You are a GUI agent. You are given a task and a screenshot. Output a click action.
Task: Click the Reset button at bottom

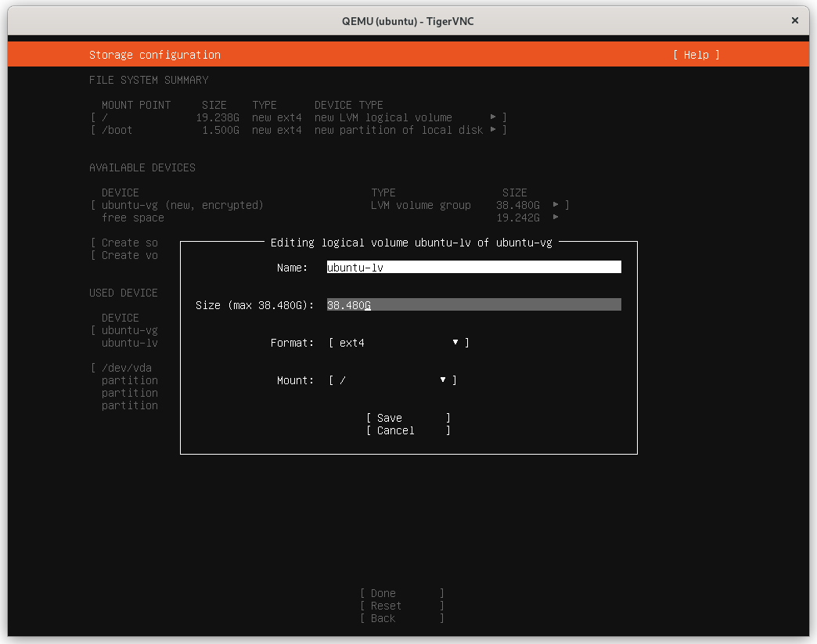[x=384, y=606]
